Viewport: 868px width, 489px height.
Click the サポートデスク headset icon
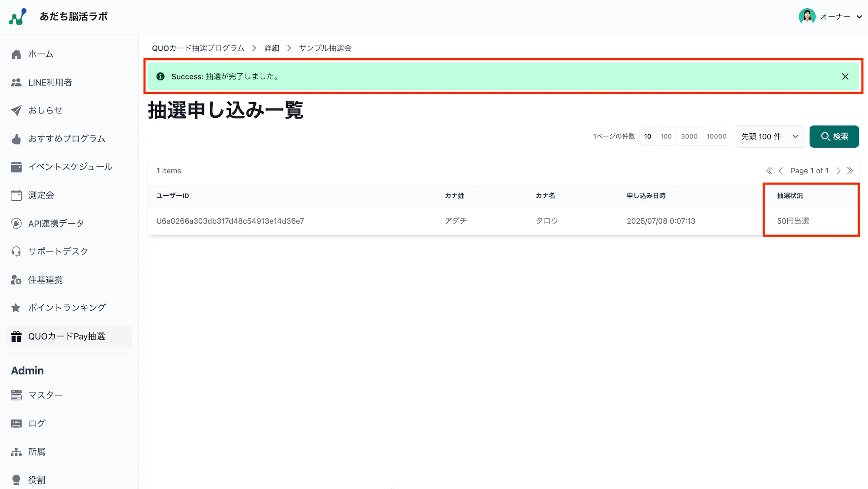pyautogui.click(x=16, y=251)
